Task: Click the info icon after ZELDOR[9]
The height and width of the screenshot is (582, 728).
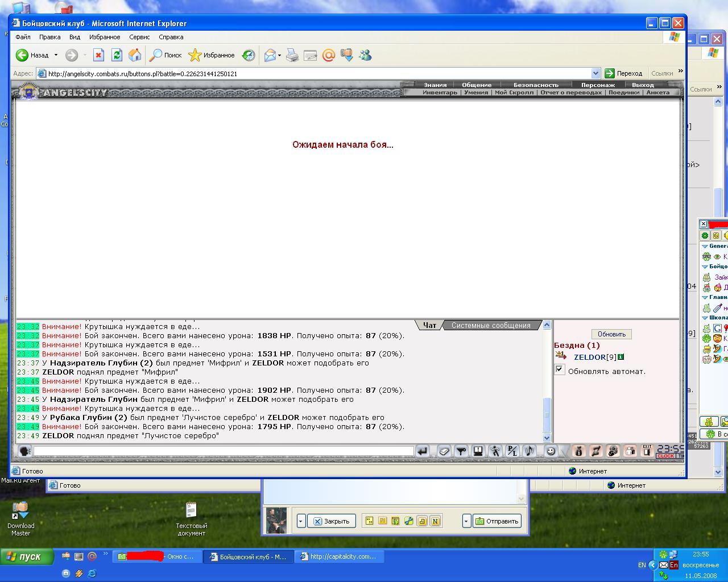Action: tap(621, 357)
